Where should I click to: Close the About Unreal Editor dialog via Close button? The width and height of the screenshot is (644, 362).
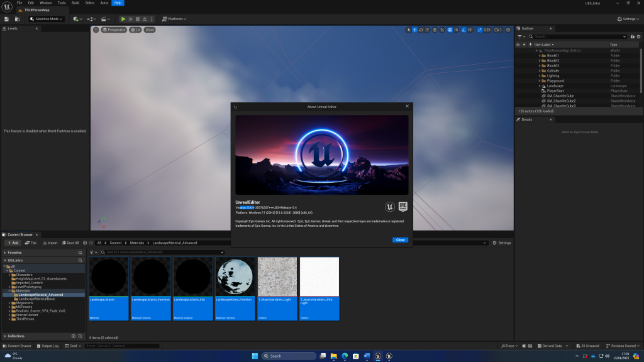[400, 239]
